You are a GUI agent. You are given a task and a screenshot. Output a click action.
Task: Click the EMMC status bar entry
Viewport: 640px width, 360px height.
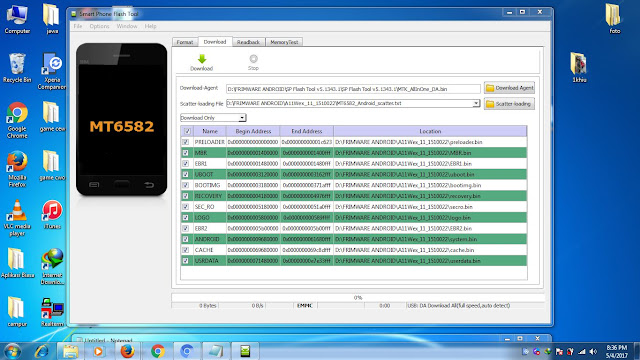pos(305,305)
